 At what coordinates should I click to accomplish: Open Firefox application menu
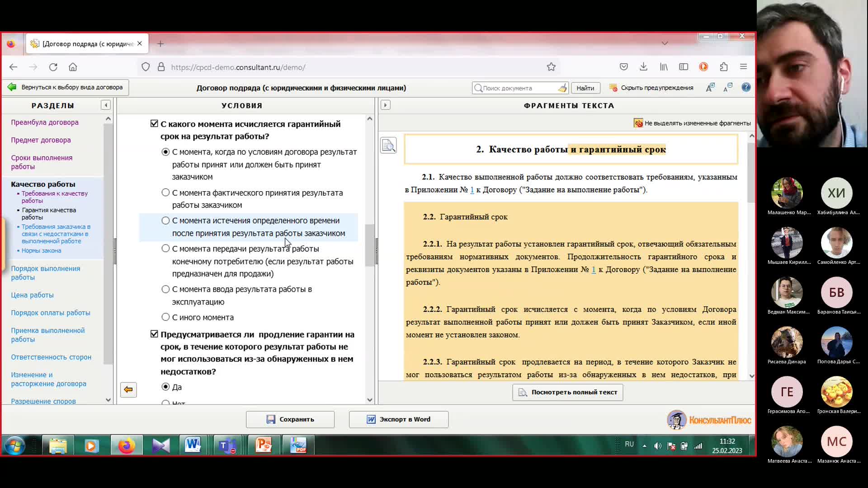tap(744, 67)
